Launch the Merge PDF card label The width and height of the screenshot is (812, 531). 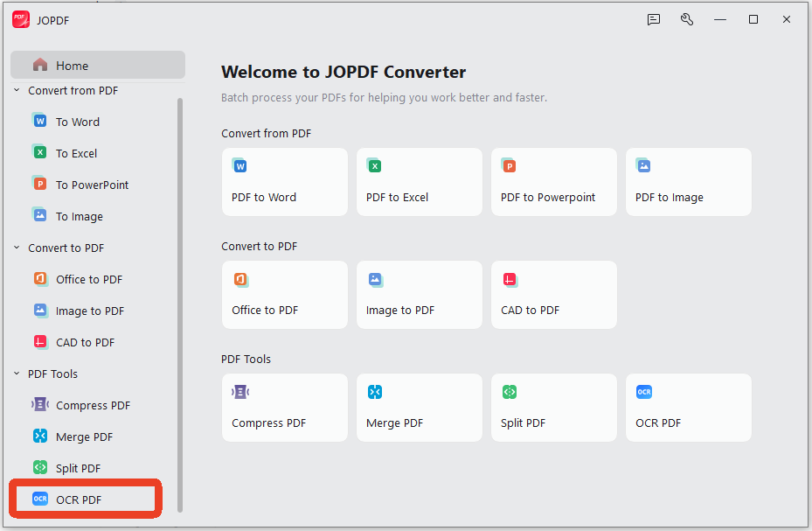coord(394,423)
